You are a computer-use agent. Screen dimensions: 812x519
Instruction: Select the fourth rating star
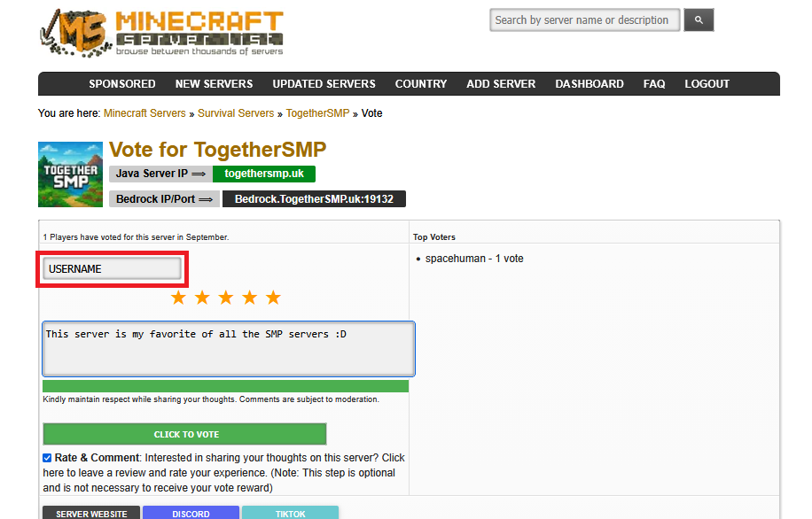point(250,298)
